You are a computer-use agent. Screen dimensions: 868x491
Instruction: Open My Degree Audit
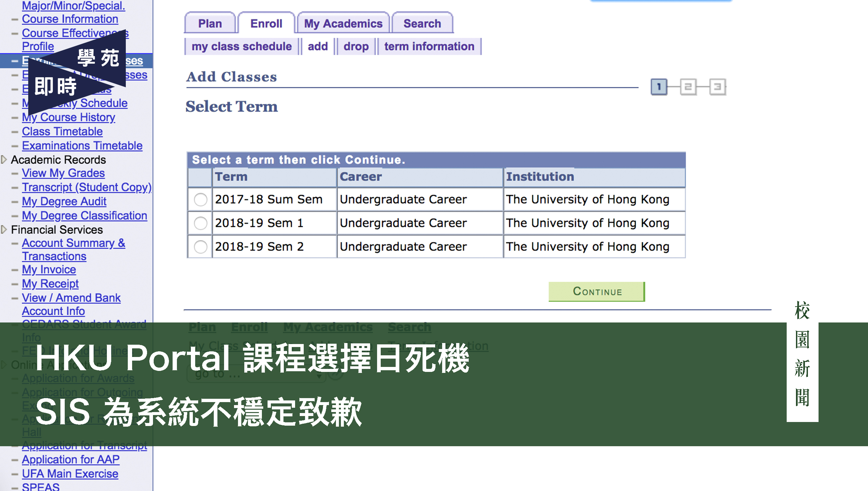pos(64,201)
